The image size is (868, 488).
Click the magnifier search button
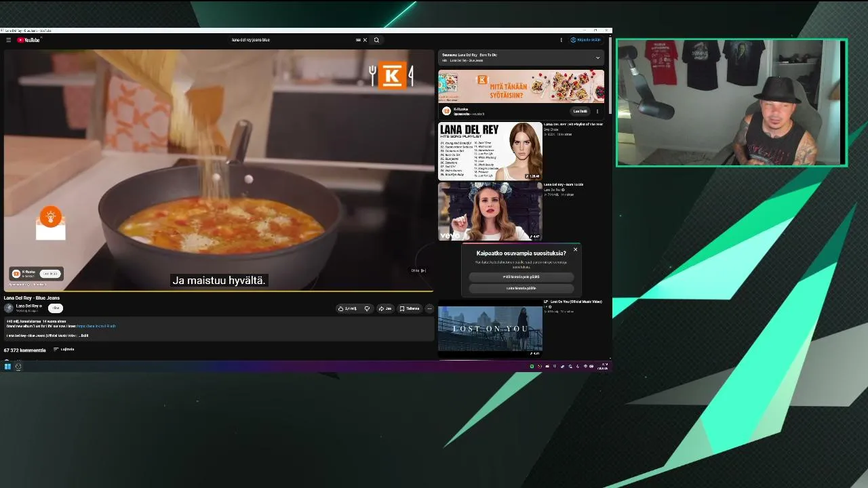(x=376, y=40)
